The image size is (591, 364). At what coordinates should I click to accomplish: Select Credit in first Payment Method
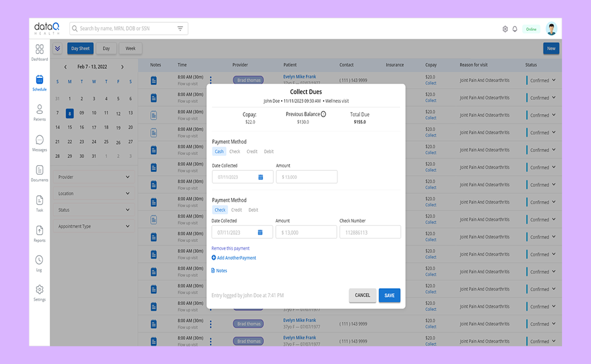pos(252,151)
